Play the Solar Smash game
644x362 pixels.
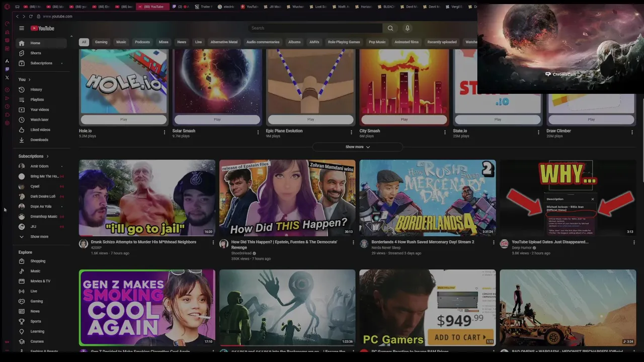217,120
